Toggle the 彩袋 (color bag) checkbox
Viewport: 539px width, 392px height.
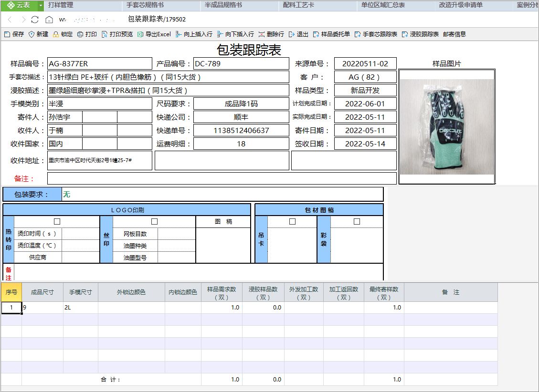coord(357,222)
